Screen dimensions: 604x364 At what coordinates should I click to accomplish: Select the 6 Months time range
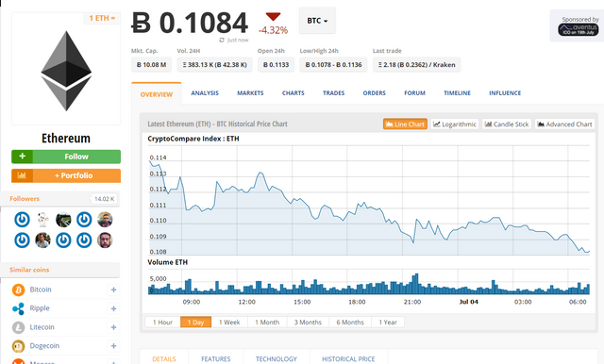tap(350, 323)
